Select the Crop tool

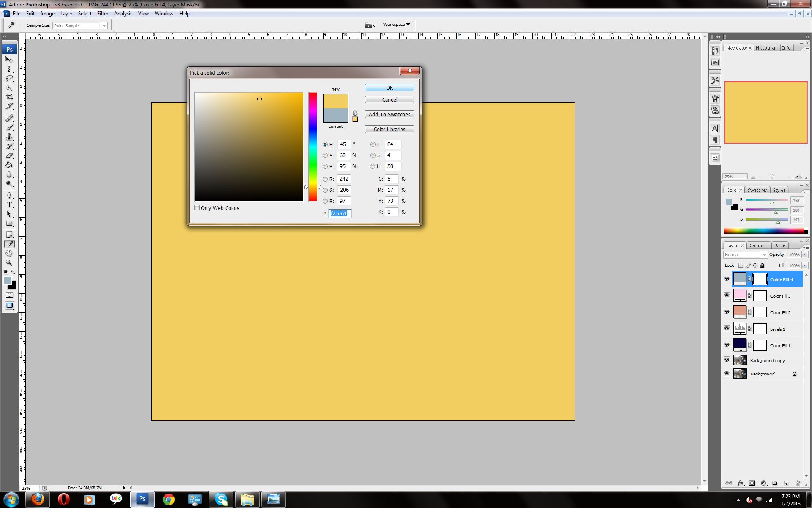(9, 97)
